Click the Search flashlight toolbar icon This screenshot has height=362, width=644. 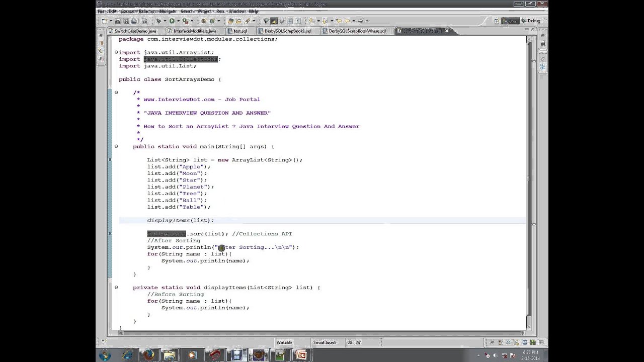(x=247, y=21)
